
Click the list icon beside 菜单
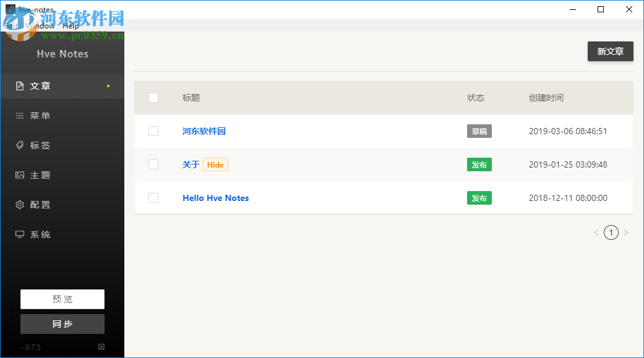point(20,116)
